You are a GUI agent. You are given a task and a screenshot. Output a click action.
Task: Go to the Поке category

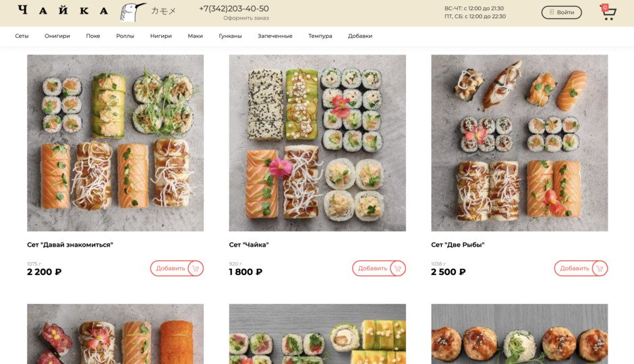pos(93,36)
